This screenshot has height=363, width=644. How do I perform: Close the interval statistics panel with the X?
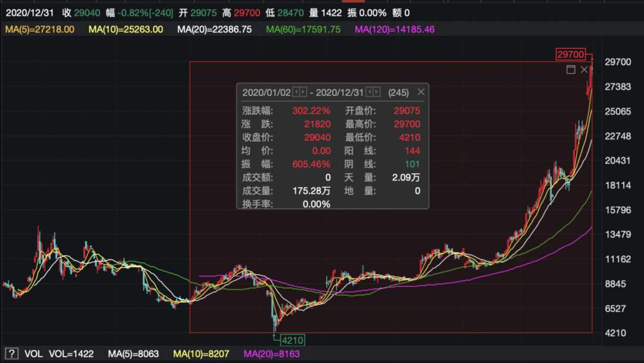420,92
